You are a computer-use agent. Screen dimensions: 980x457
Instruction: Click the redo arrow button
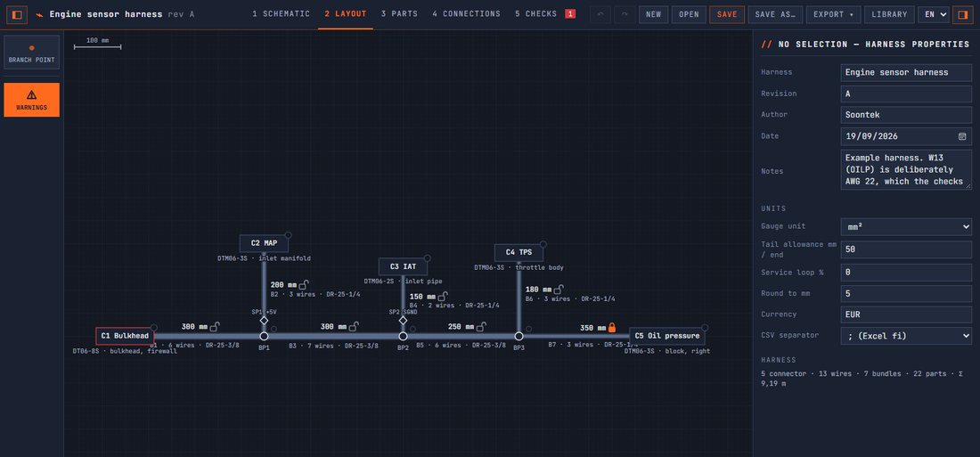[x=625, y=14]
